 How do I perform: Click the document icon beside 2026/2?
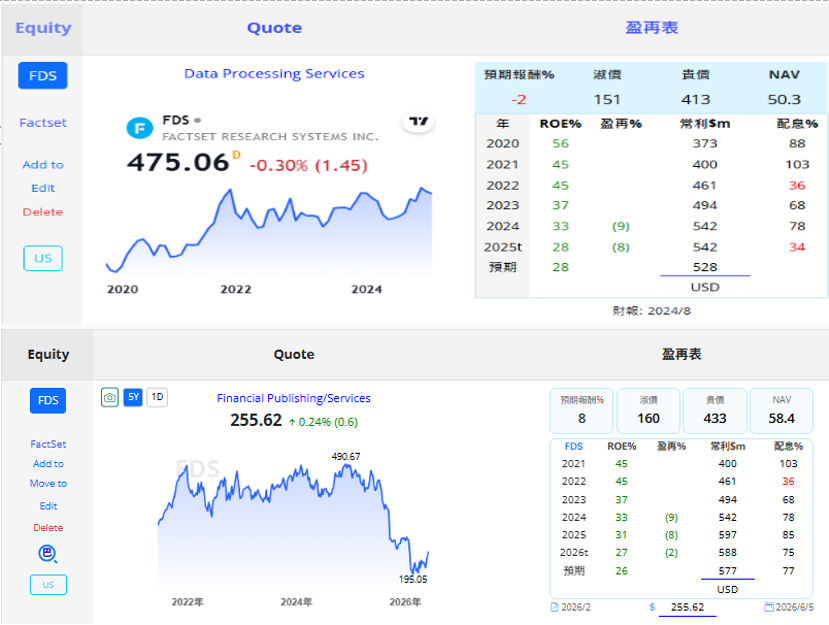pyautogui.click(x=554, y=607)
